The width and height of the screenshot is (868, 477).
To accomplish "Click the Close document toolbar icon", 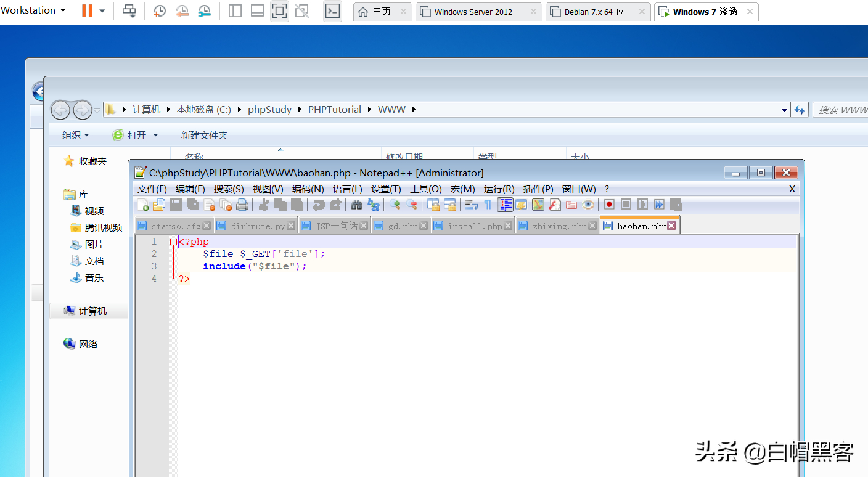I will coord(209,205).
